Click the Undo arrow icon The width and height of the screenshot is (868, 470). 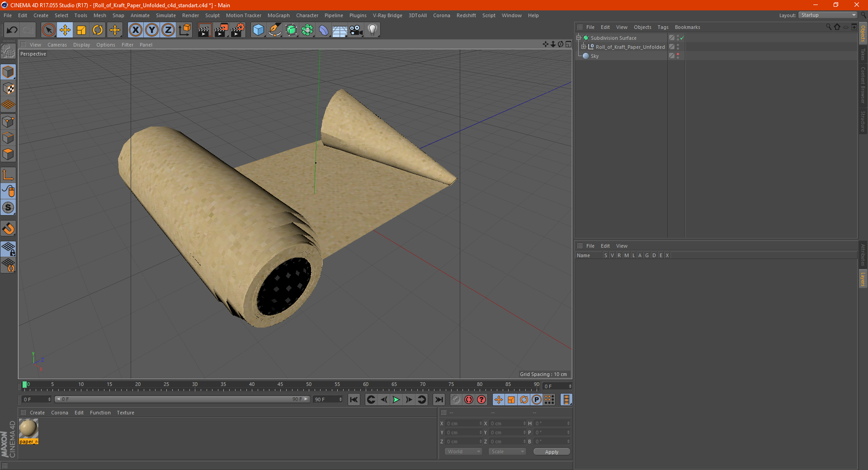coord(12,30)
